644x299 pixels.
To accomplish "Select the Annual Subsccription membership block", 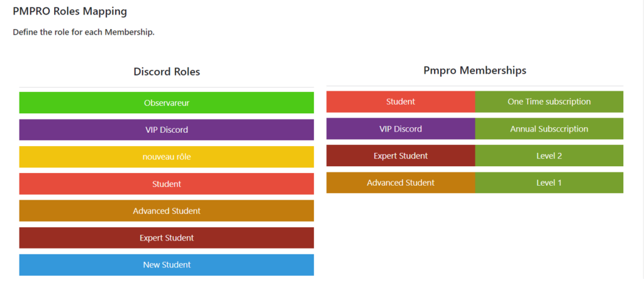I will pos(549,129).
